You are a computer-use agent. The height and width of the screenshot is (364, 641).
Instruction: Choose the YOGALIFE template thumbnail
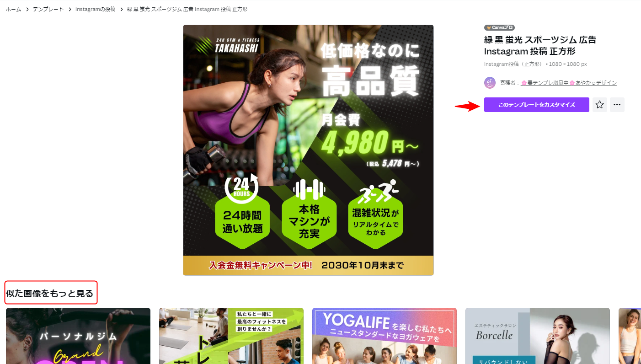tap(384, 336)
